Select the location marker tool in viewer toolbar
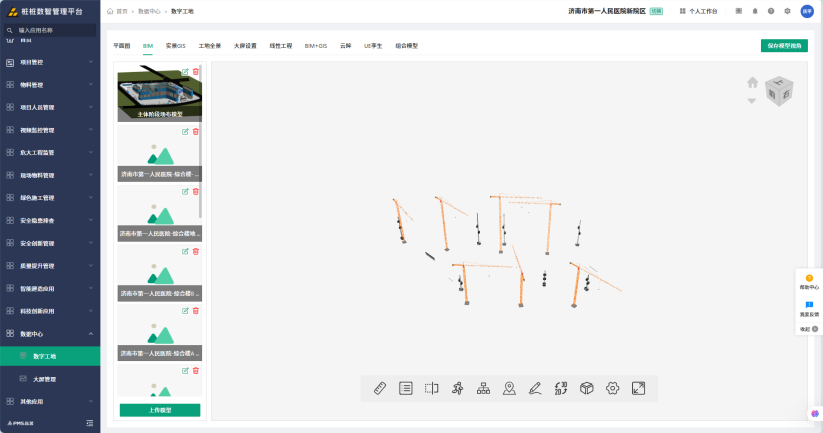Image resolution: width=823 pixels, height=433 pixels. coord(509,388)
